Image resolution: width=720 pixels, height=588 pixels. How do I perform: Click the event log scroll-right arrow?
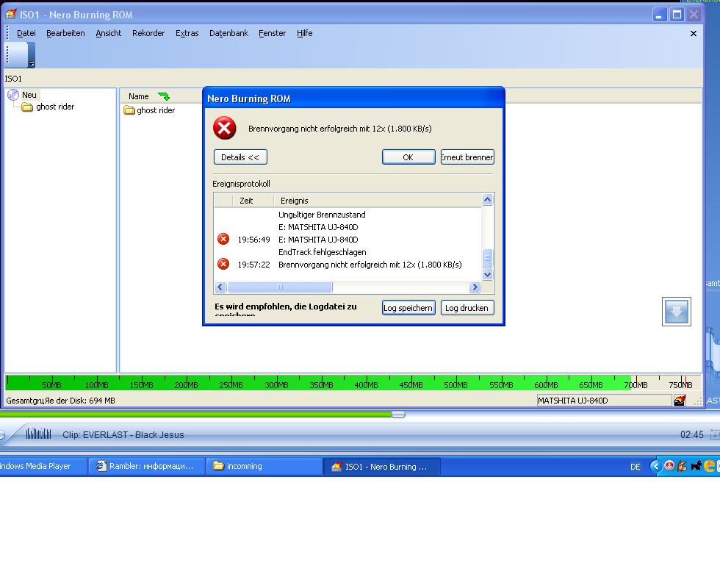(475, 287)
